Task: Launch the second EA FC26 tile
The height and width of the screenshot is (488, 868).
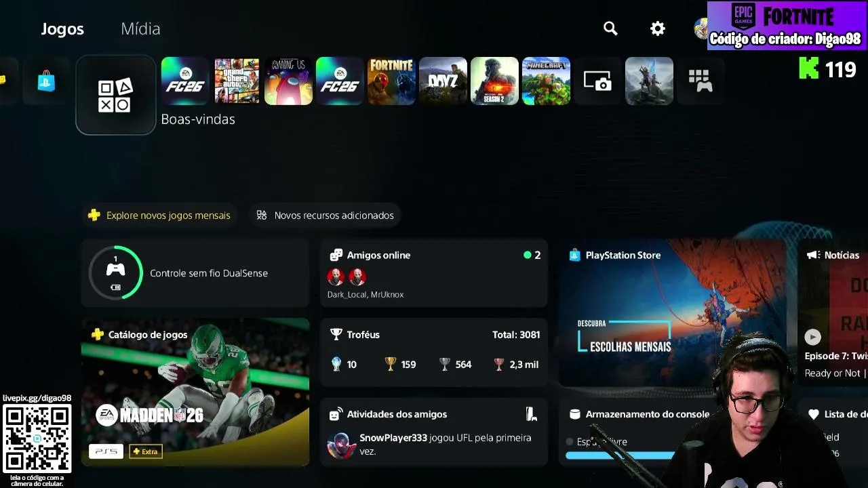Action: tap(340, 81)
